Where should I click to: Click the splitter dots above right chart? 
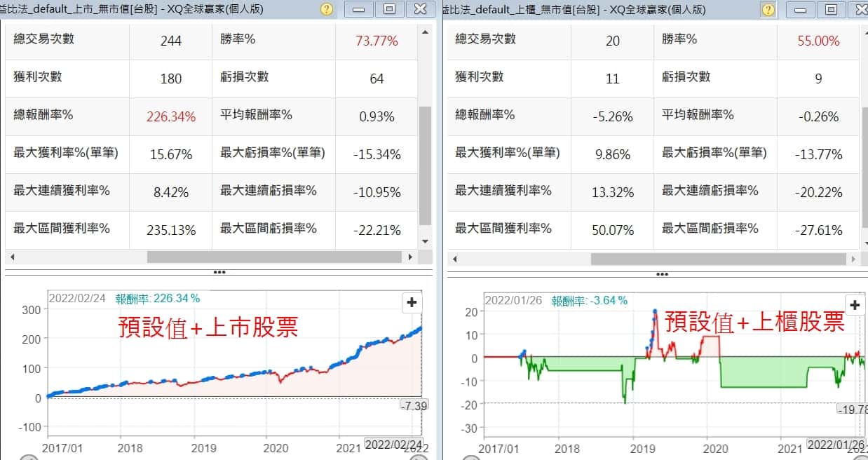[658, 273]
